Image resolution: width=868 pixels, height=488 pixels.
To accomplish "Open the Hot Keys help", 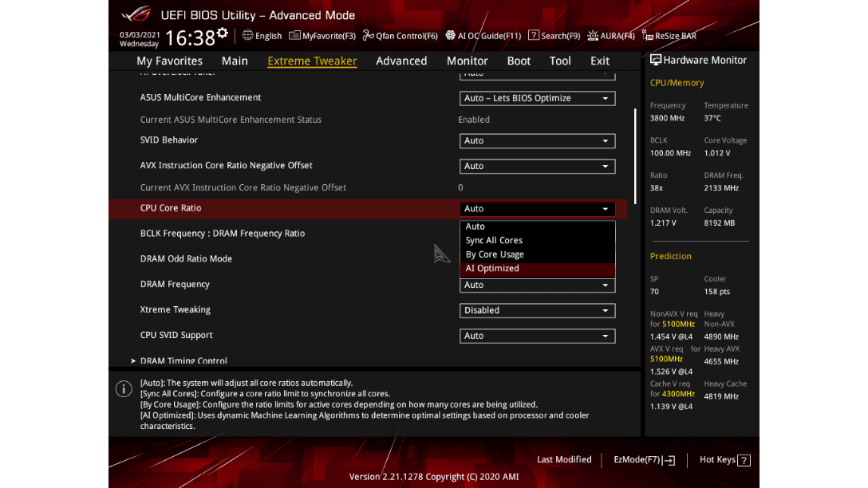I will tap(724, 460).
